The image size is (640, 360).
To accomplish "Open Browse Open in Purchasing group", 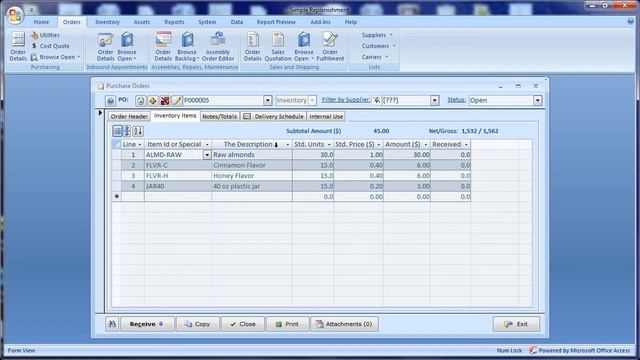I will pos(56,57).
